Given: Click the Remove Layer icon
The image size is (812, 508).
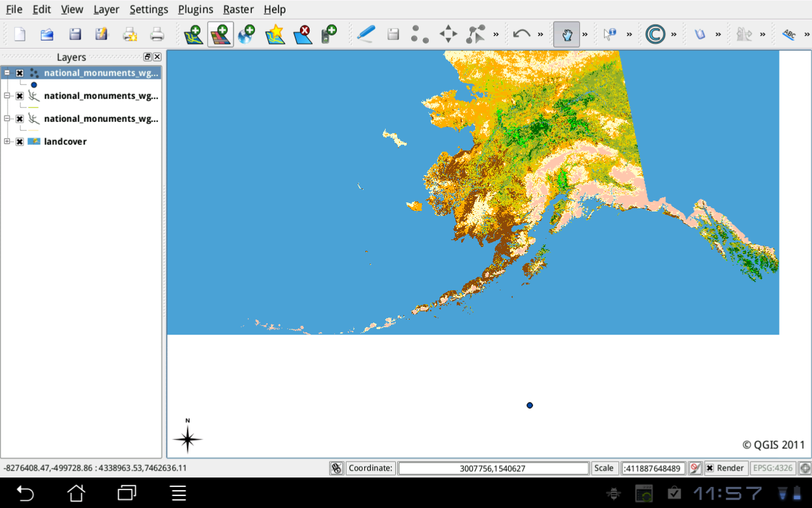Looking at the screenshot, I should tap(303, 34).
